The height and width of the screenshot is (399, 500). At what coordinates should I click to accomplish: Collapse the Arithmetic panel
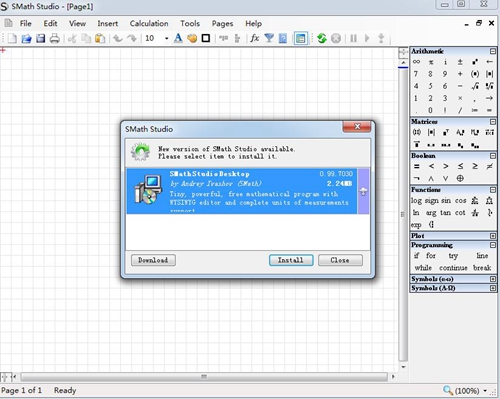click(x=493, y=51)
